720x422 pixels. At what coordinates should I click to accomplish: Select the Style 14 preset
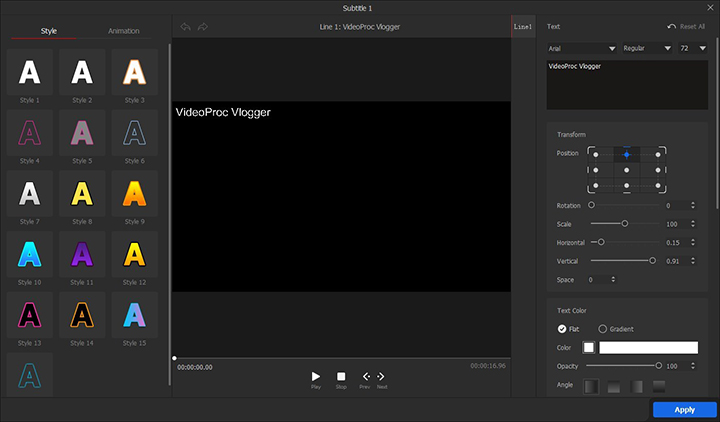(82, 315)
